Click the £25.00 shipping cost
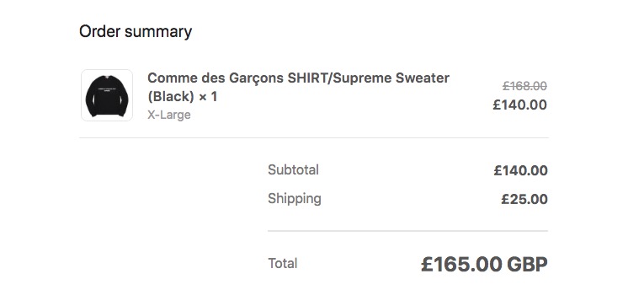Screen dimensions: 644x306 coord(524,200)
